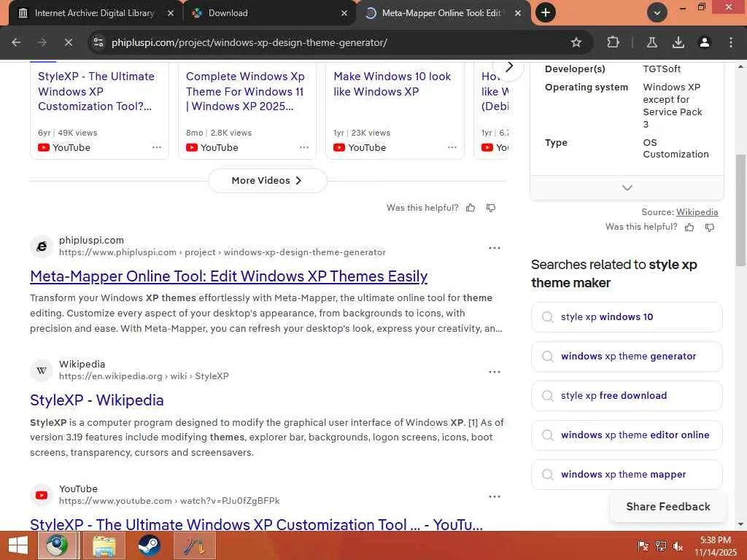
Task: Open the browser from the taskbar
Action: coord(57,545)
